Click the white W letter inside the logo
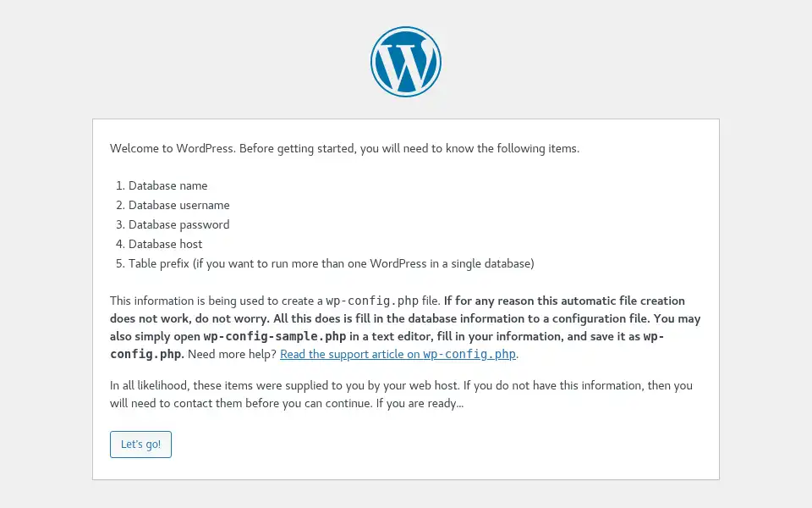812x508 pixels. (406, 64)
